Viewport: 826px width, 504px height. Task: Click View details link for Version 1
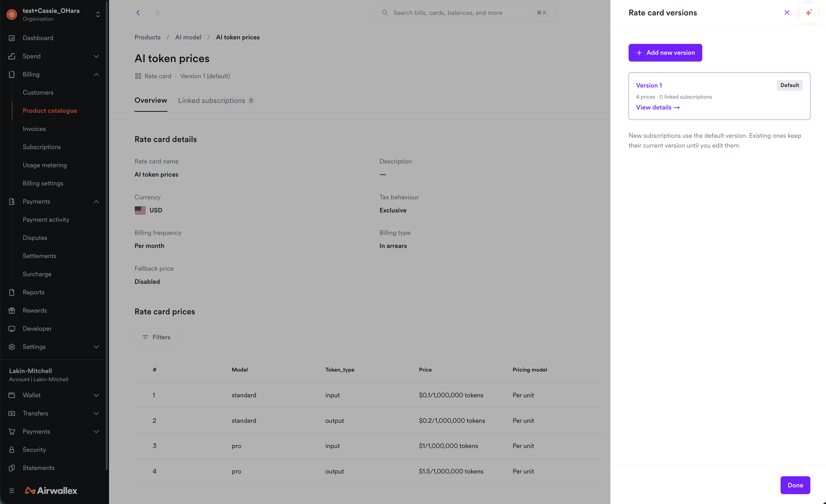click(658, 107)
